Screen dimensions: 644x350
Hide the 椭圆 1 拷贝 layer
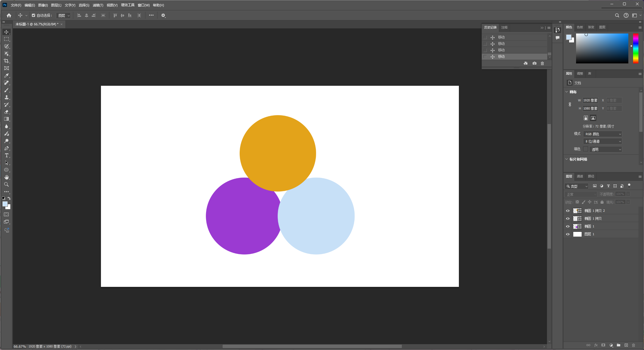click(568, 218)
